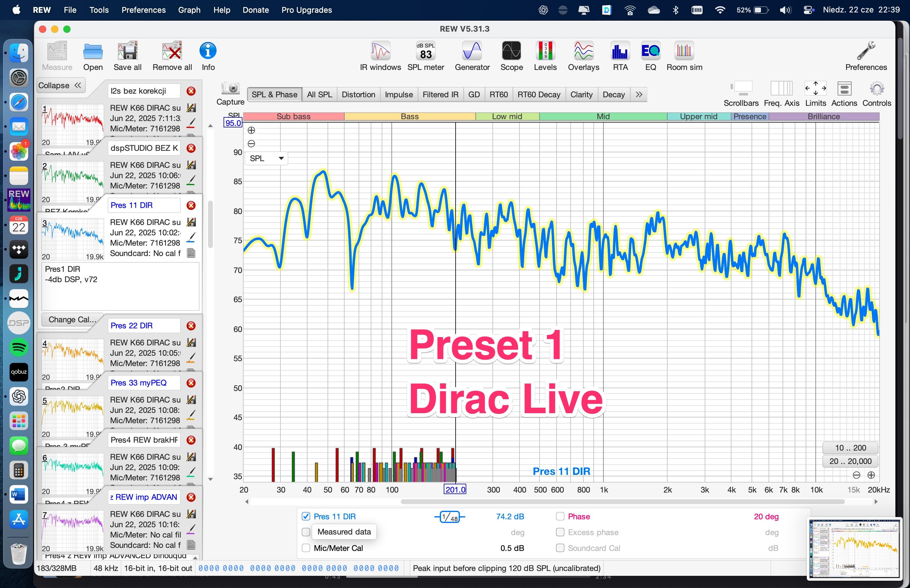910x588 pixels.
Task: Open Spotify from the Dock
Action: coord(19,347)
